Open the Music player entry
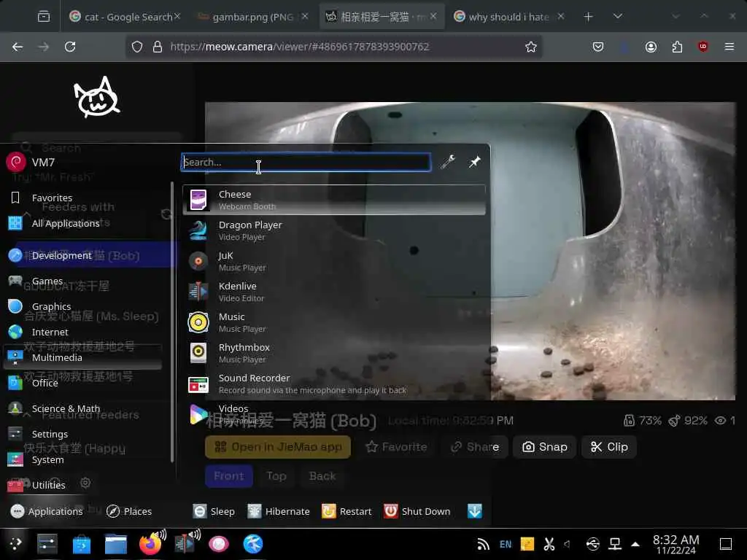Screen dimensions: 747x560 pyautogui.click(x=333, y=322)
